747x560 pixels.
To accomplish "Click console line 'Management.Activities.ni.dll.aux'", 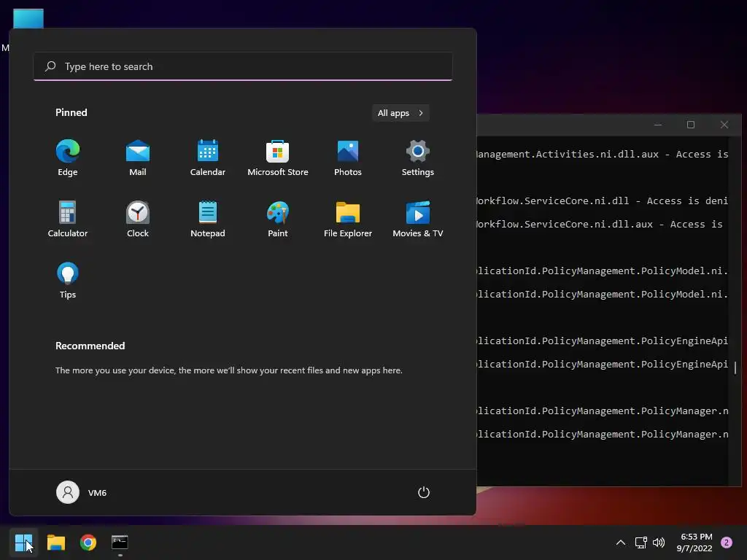I will (x=568, y=155).
